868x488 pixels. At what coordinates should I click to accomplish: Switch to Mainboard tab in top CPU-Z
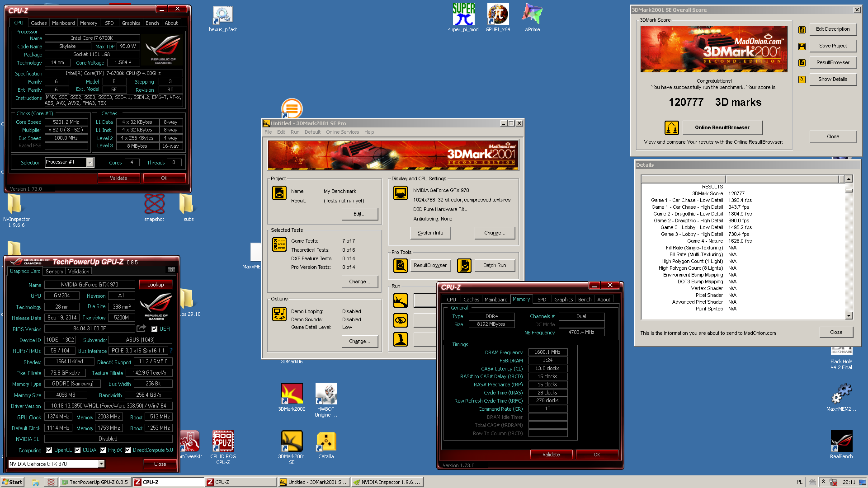[x=63, y=23]
